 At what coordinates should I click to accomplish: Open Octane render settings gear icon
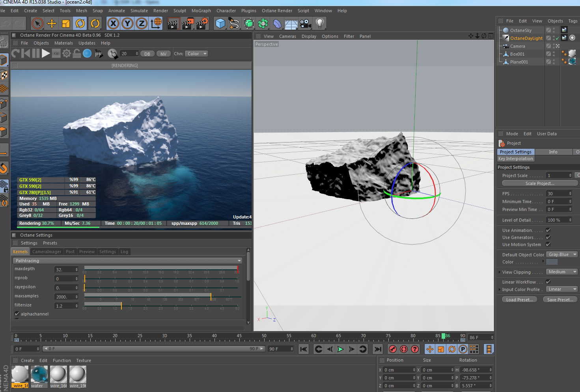[67, 53]
